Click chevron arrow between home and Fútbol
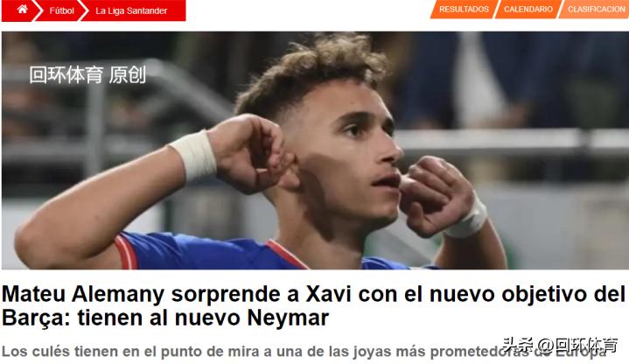Screen dimensions: 629x364 [x=38, y=10]
